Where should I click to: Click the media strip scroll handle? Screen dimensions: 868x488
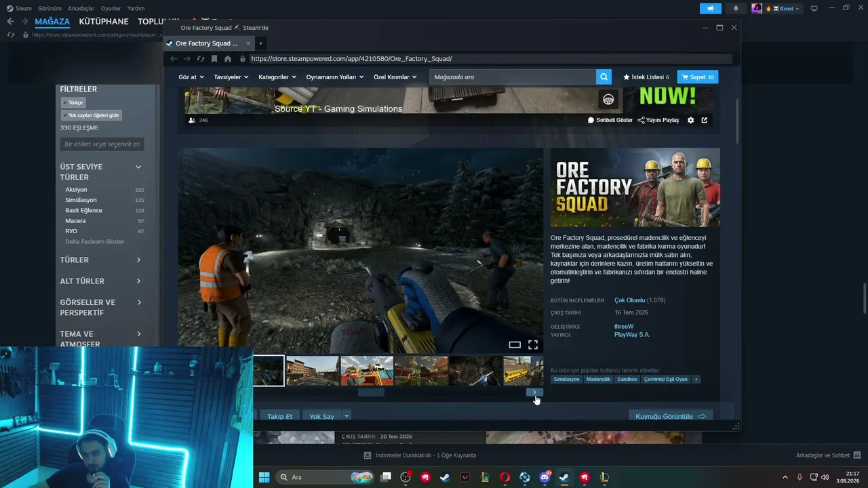point(371,392)
